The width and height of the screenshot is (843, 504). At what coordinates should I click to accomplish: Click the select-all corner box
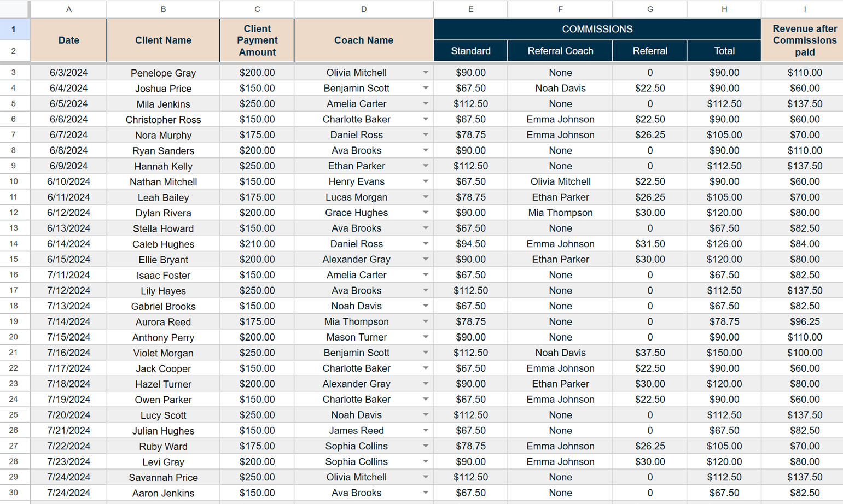(15, 9)
